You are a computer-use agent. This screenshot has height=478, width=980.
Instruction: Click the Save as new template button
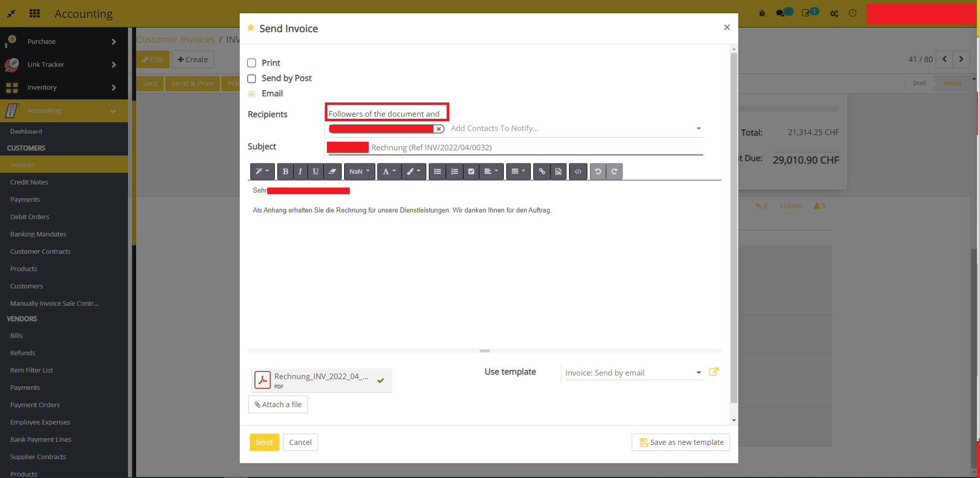click(680, 442)
